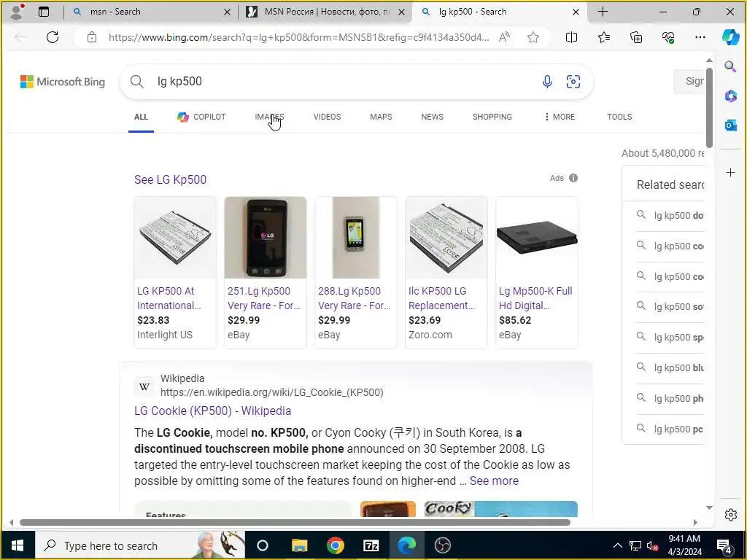Viewport: 747px width, 560px height.
Task: Select NEWS search tab
Action: (x=432, y=117)
